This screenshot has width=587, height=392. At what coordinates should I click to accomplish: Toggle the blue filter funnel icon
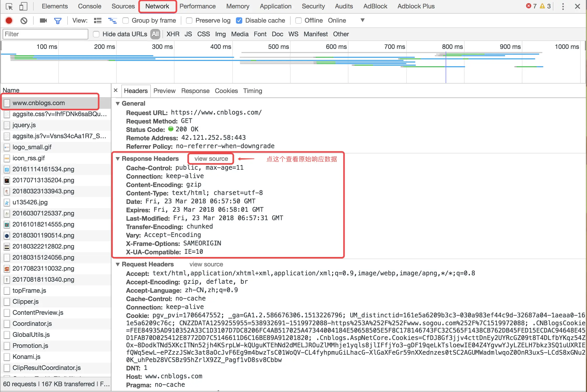(58, 20)
